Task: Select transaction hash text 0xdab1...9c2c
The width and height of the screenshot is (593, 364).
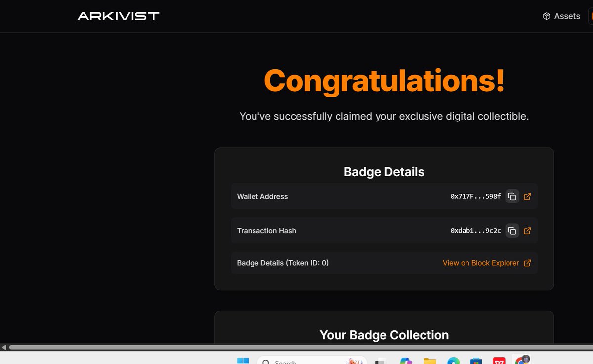Action: pyautogui.click(x=475, y=231)
